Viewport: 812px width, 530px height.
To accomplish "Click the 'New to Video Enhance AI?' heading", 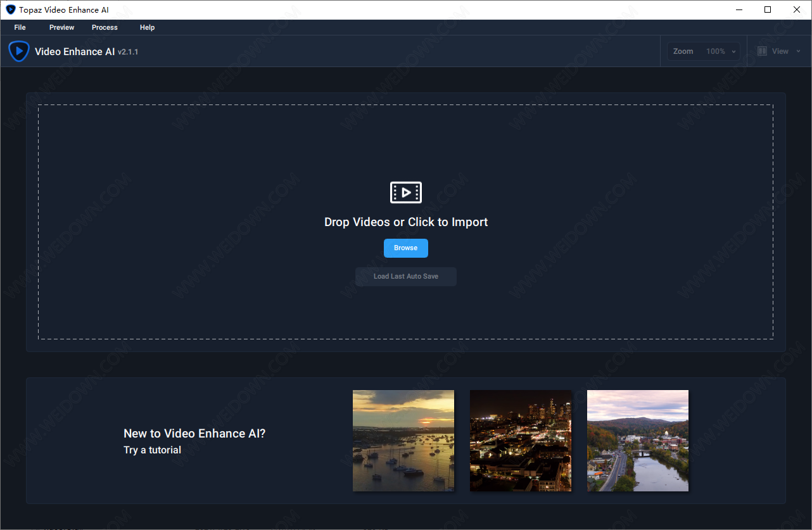I will coord(194,434).
